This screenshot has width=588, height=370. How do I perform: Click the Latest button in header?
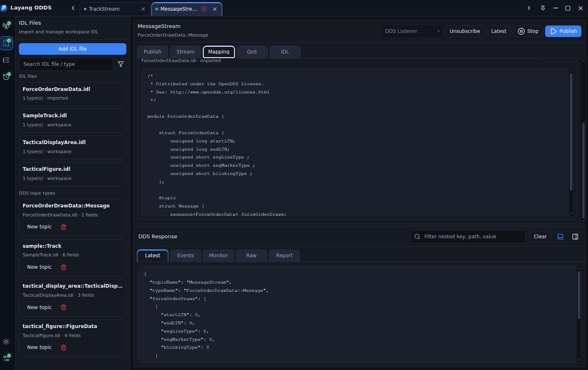tap(499, 31)
